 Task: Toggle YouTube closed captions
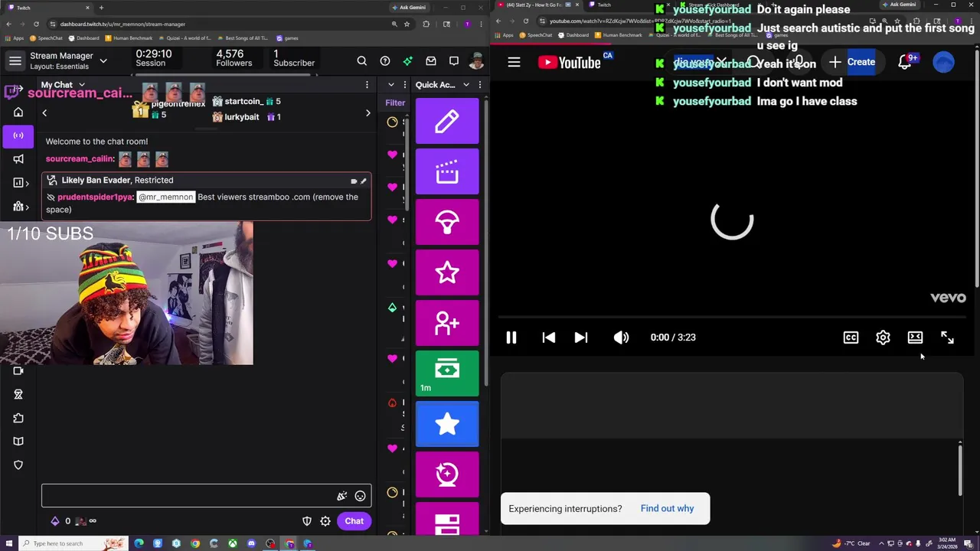(x=851, y=337)
